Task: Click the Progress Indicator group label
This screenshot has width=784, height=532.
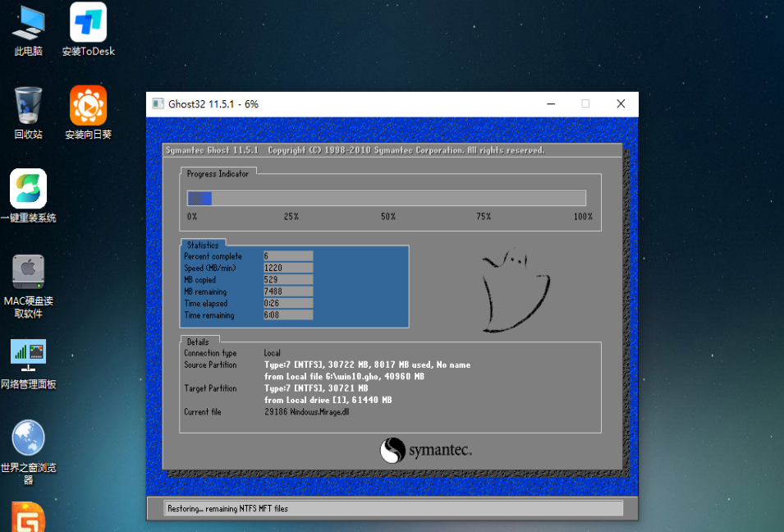Action: tap(218, 173)
